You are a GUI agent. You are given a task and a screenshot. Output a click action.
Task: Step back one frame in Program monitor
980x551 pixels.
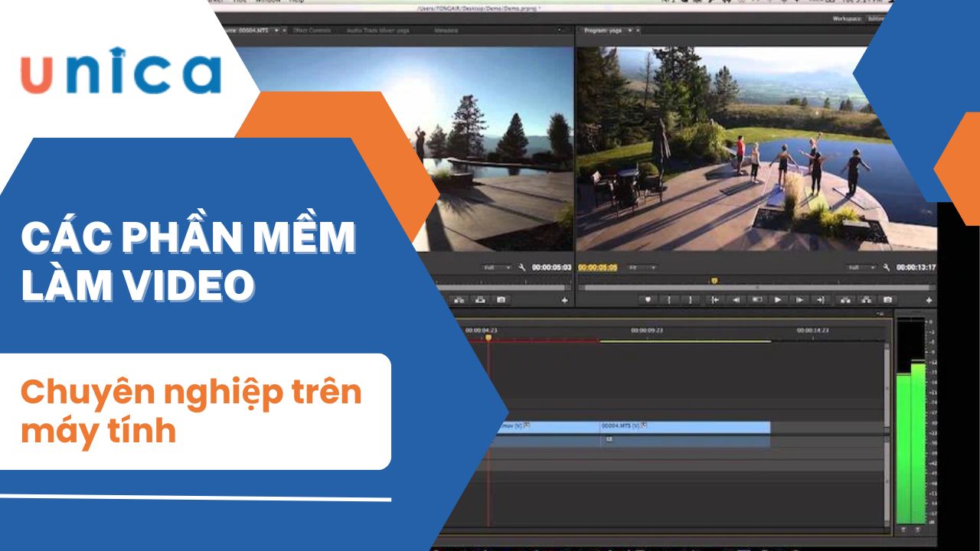coord(735,300)
